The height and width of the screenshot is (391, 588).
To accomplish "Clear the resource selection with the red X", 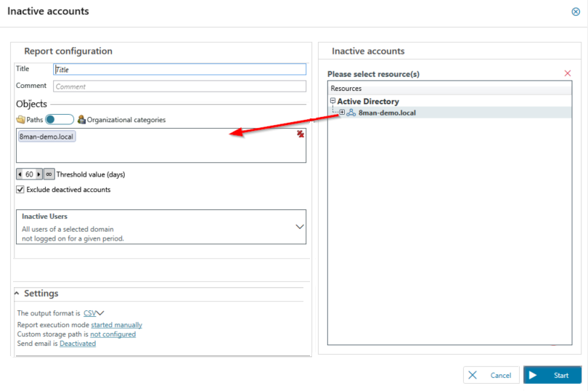I will [x=568, y=73].
